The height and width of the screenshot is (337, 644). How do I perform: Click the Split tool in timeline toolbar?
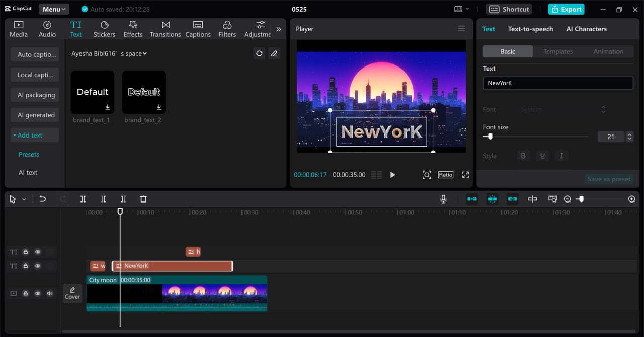83,199
